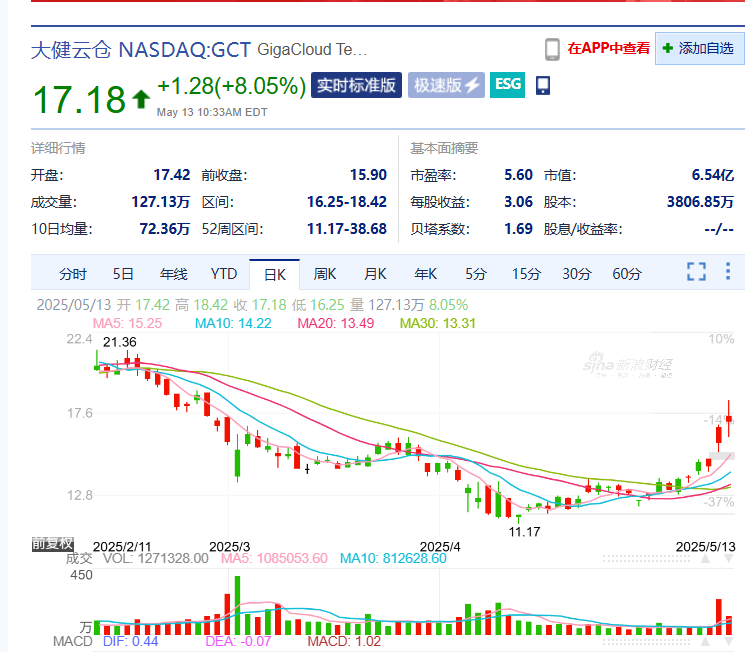Click the 10日均量 value 72.36万

point(164,229)
